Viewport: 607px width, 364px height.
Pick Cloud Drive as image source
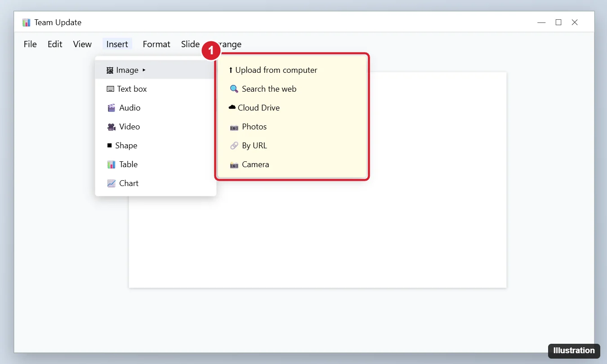292,108
